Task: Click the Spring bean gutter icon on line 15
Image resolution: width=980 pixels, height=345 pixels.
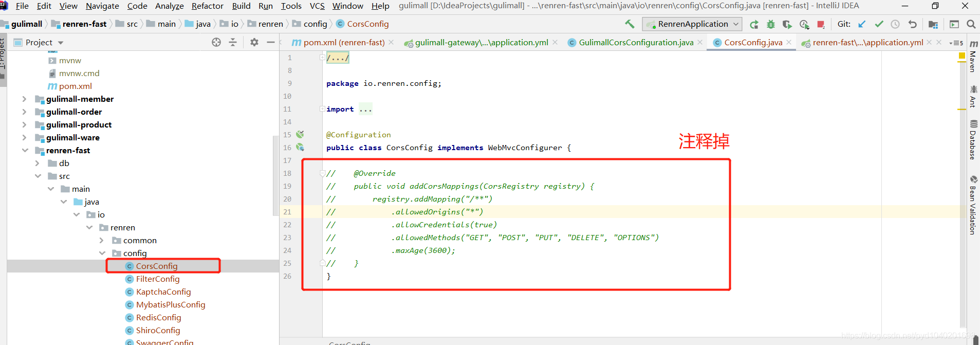Action: (300, 134)
